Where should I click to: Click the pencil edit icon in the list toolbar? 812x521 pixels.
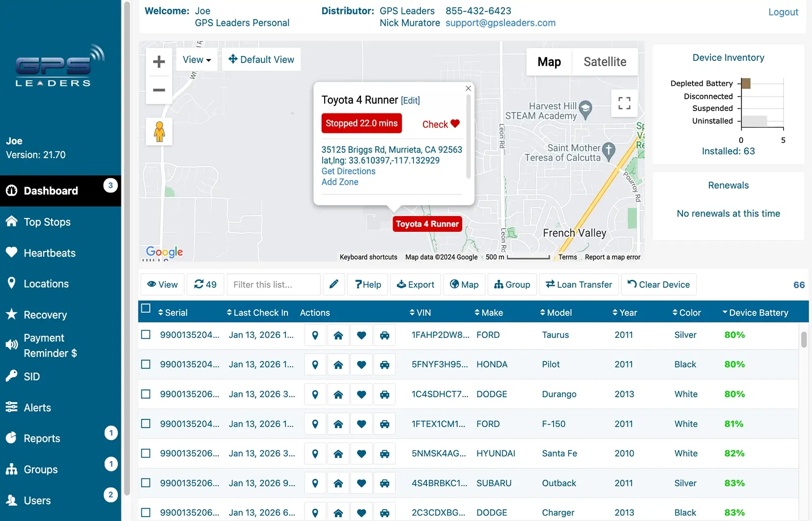[x=334, y=284]
